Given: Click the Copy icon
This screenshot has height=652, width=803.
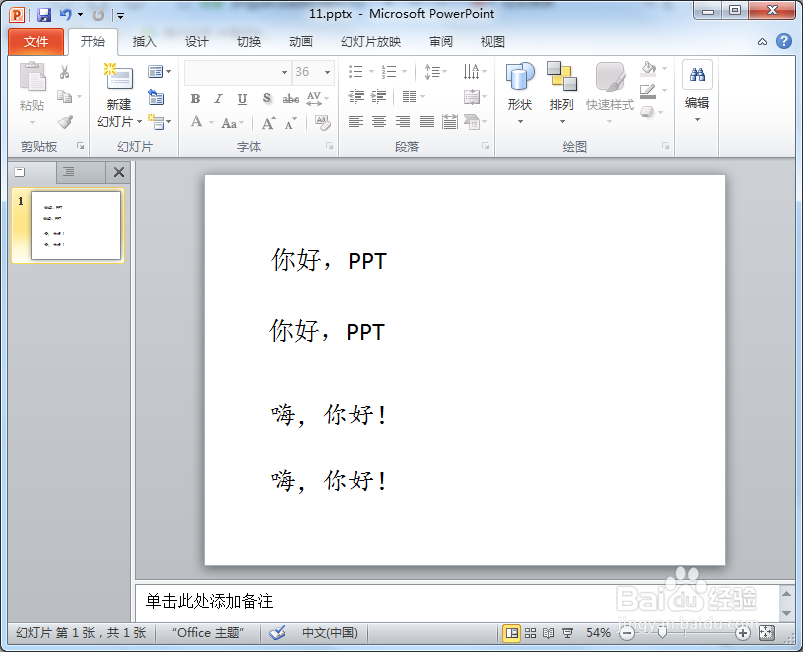Looking at the screenshot, I should click(65, 96).
